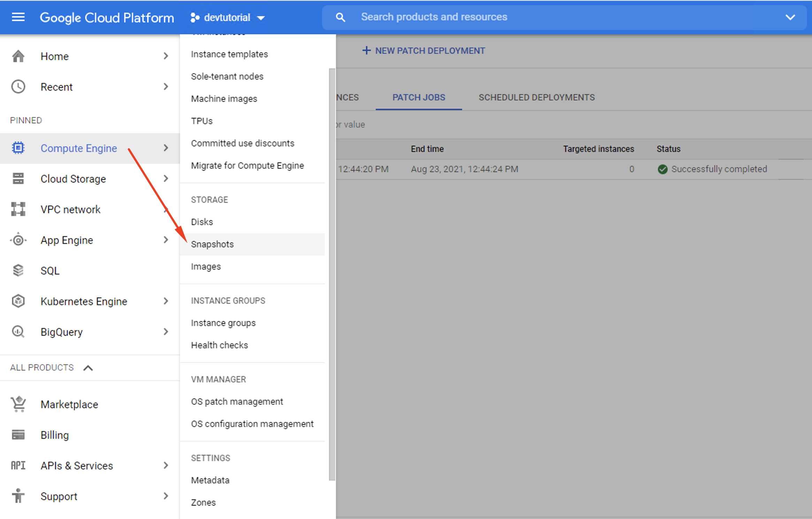Click the Kubernetes Engine icon
812x519 pixels.
point(18,301)
